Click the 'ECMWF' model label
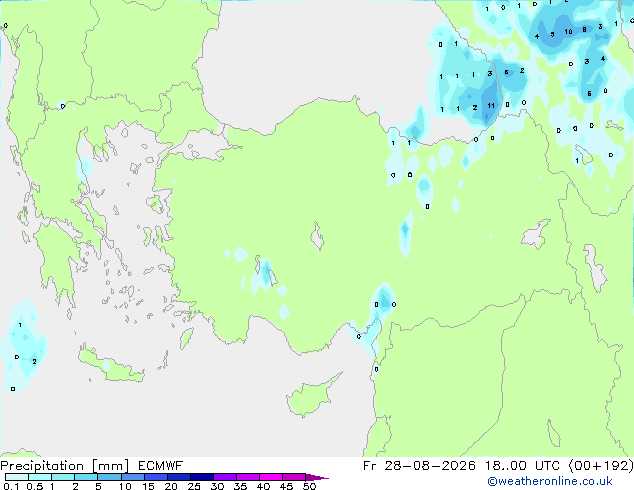Viewport: 634px width, 490px height. pyautogui.click(x=161, y=466)
